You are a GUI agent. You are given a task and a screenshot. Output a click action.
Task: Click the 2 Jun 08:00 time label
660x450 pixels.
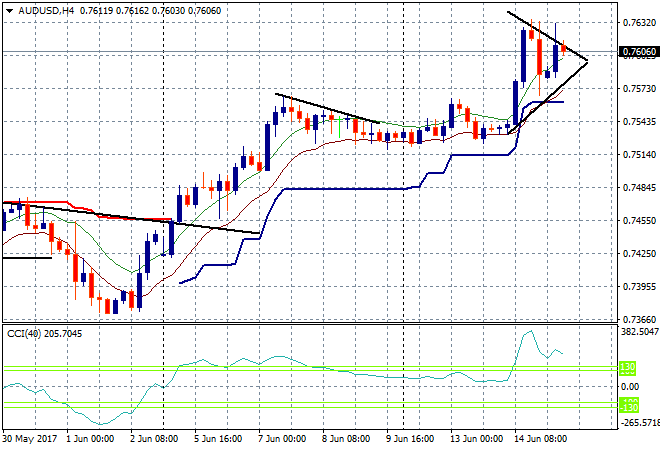(154, 439)
